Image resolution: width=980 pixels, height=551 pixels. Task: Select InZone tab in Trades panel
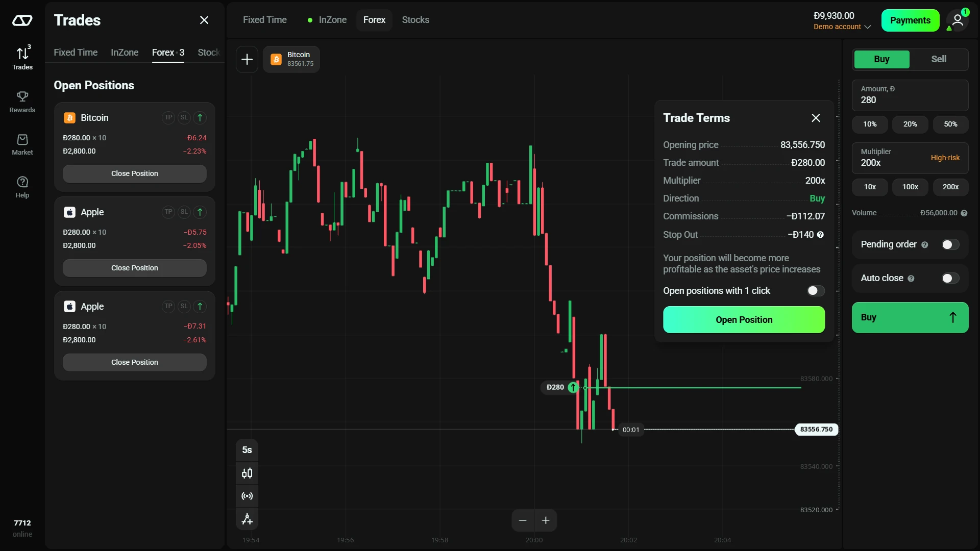pyautogui.click(x=125, y=53)
